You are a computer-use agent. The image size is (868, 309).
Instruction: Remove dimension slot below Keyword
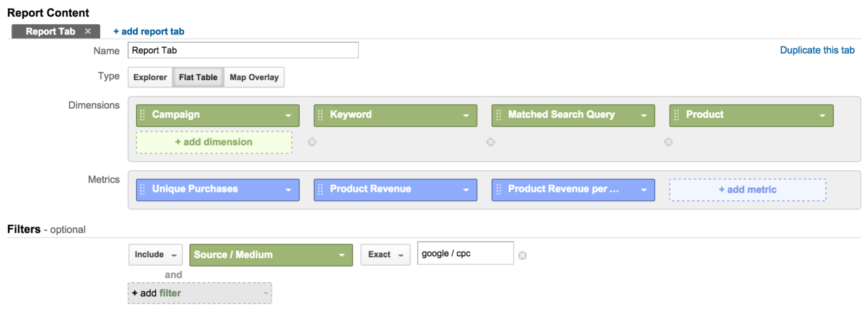pyautogui.click(x=312, y=142)
